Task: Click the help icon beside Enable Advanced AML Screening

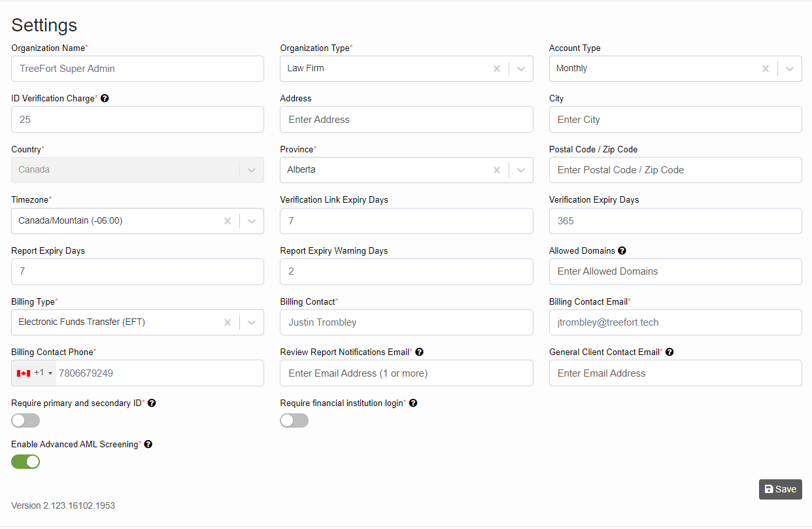Action: pos(148,444)
